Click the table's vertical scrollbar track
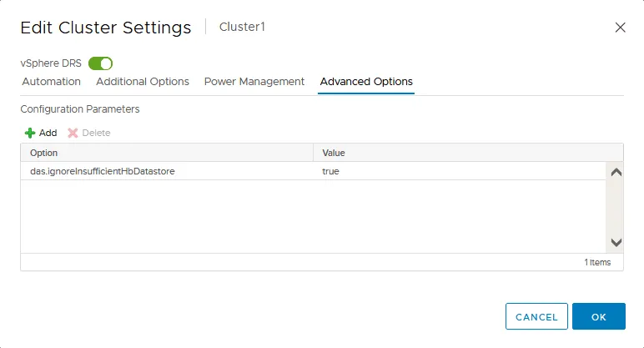 [616, 209]
